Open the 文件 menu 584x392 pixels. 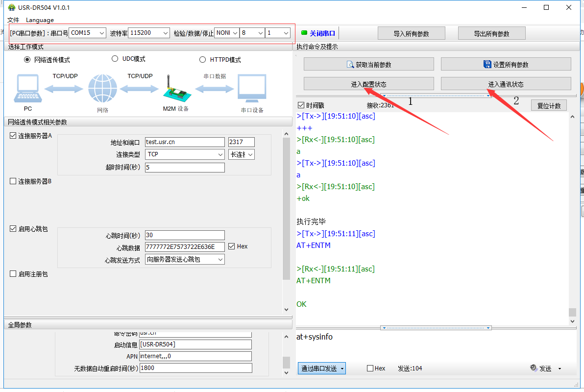point(13,20)
